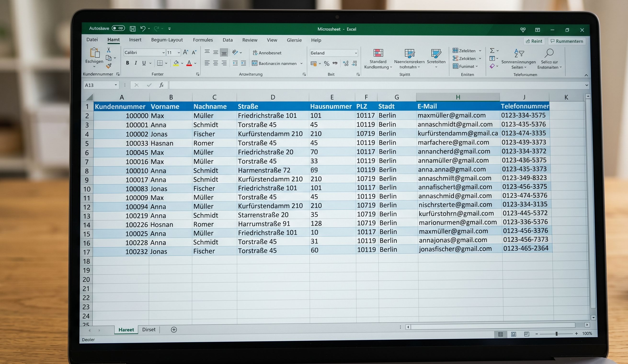The image size is (628, 364).
Task: Click the Cut scissors icon
Action: click(109, 50)
